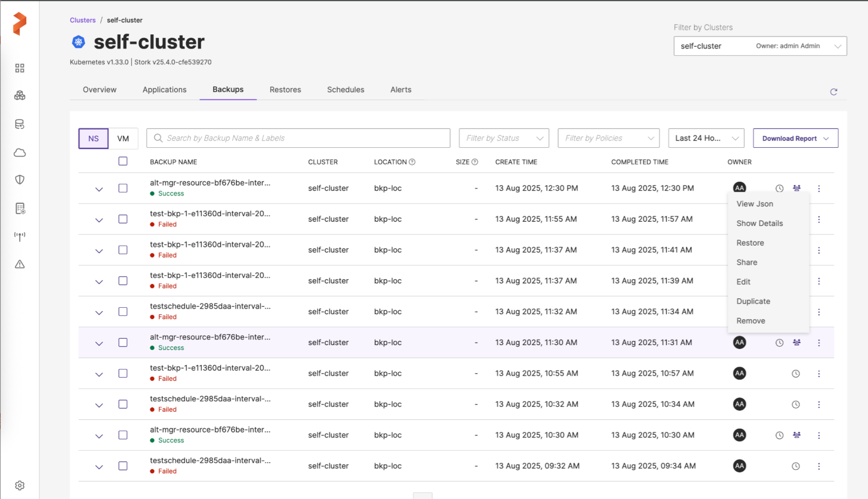
Task: Click the shield icon in the left sidebar
Action: coord(20,180)
